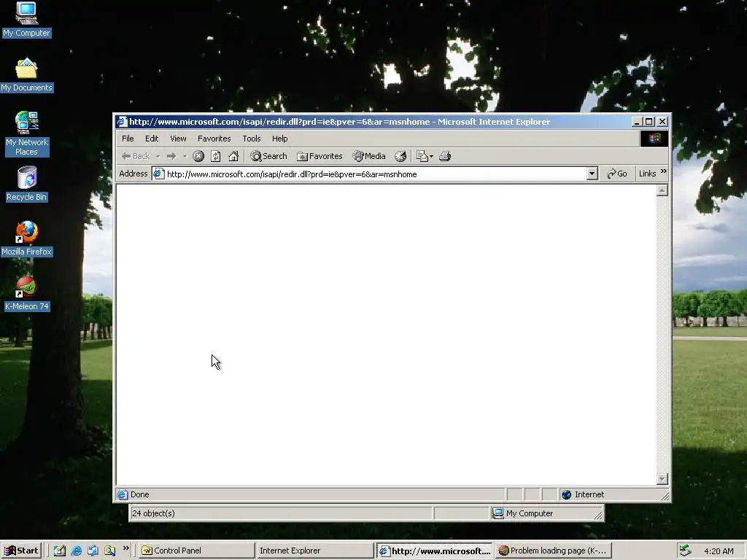Switch to the Control Panel taskbar button
The width and height of the screenshot is (747, 560).
[196, 551]
